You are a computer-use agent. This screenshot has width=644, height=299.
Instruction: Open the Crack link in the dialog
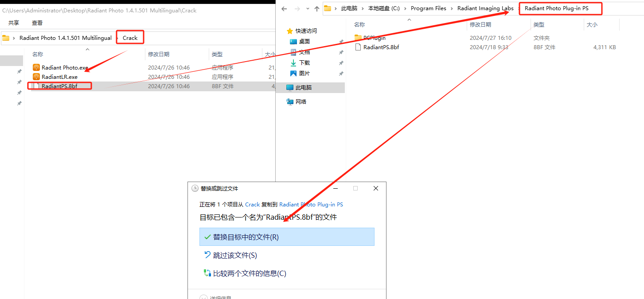coord(252,205)
